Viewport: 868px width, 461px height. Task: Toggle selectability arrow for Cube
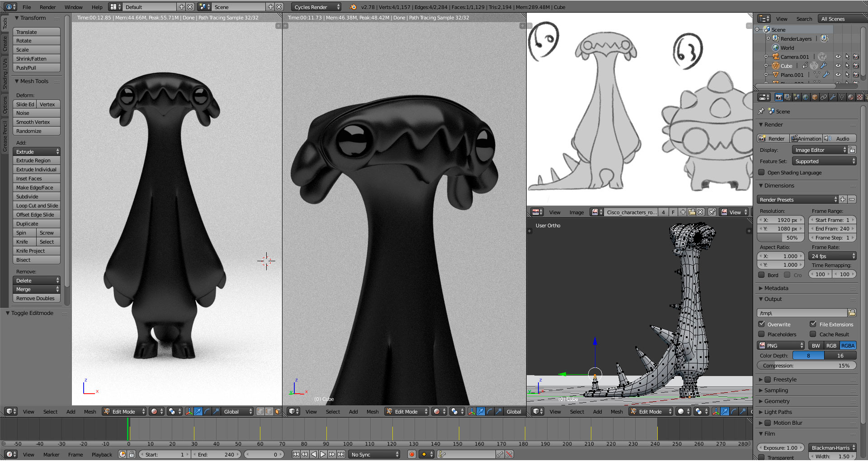(847, 66)
